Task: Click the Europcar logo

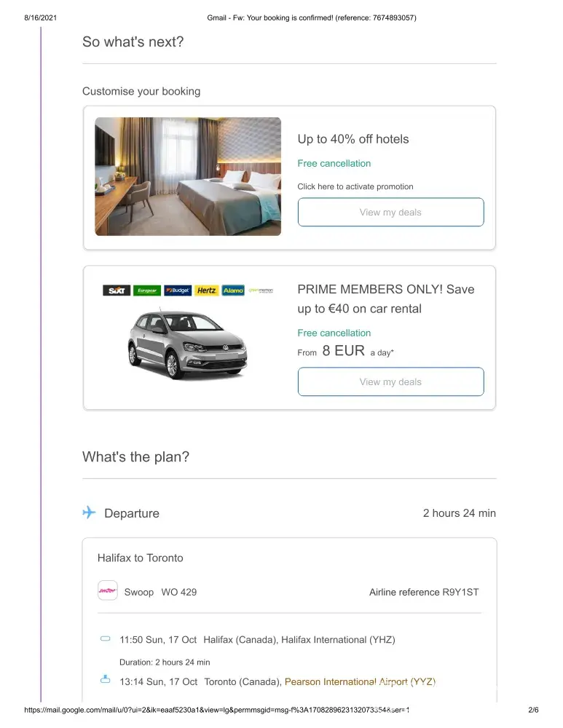Action: [x=147, y=290]
